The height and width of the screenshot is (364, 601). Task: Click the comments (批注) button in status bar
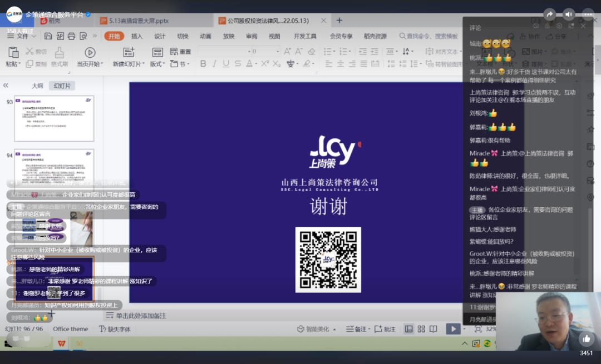point(385,329)
